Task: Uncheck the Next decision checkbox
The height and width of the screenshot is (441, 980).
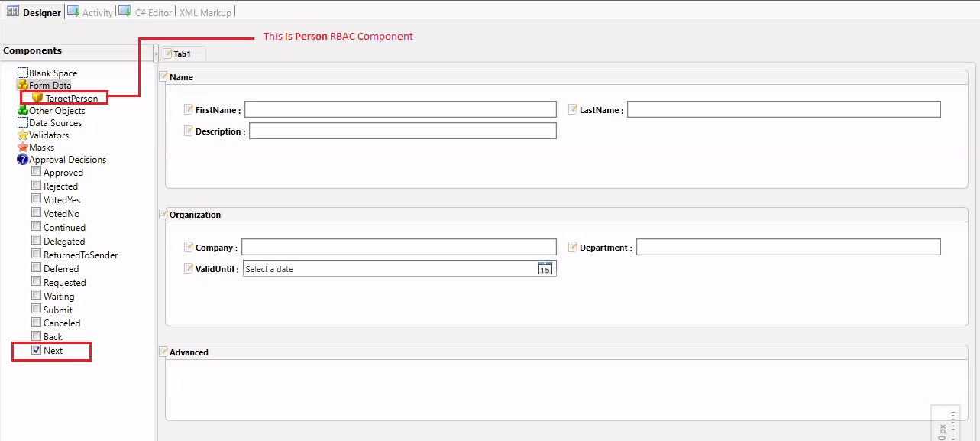Action: click(x=36, y=350)
